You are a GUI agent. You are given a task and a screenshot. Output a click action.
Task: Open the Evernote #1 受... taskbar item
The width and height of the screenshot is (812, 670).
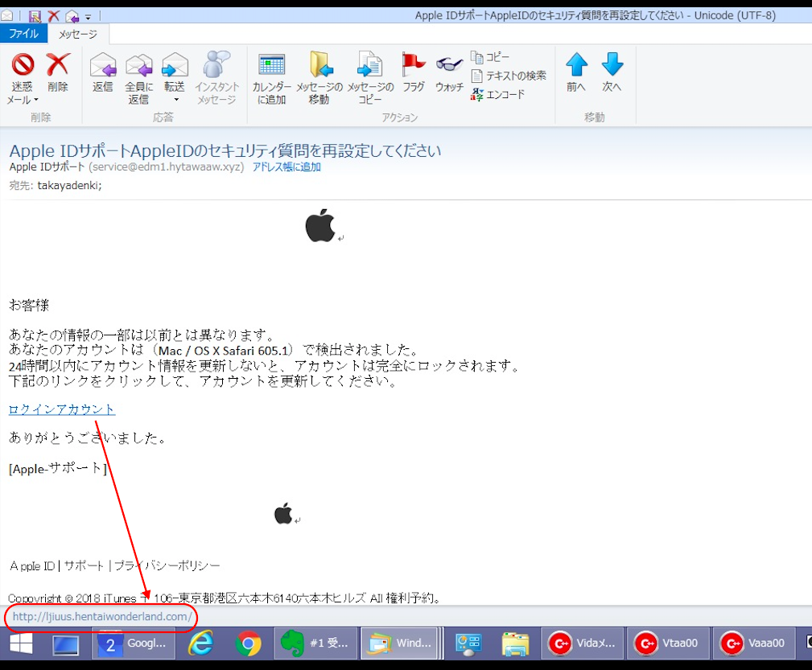coord(316,643)
